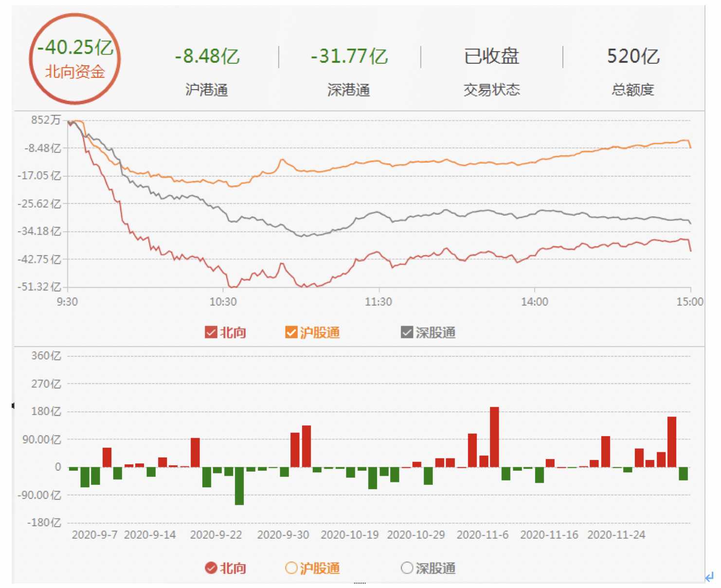The image size is (721, 588).
Task: Select the 沪股通 radio button
Action: coord(291,568)
